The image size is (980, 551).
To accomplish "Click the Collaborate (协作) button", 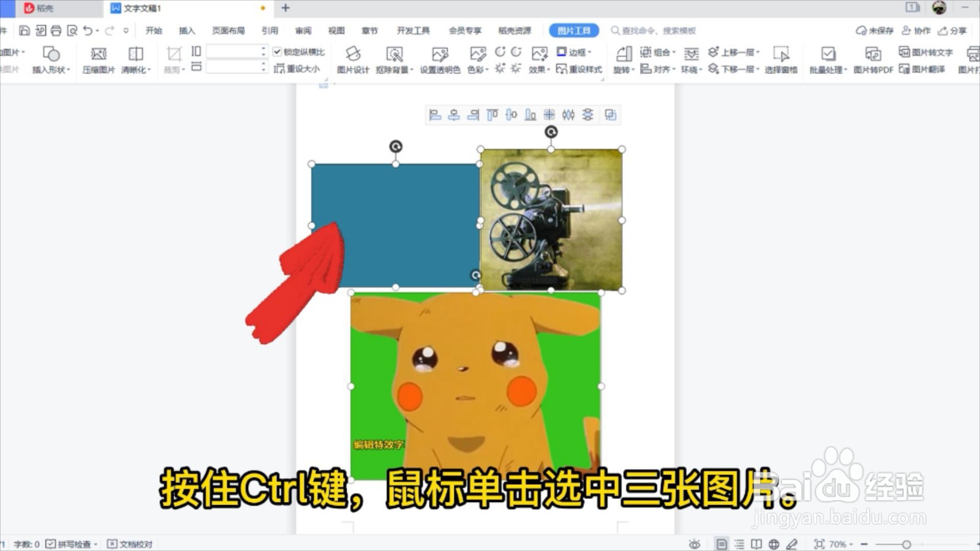I will 916,31.
